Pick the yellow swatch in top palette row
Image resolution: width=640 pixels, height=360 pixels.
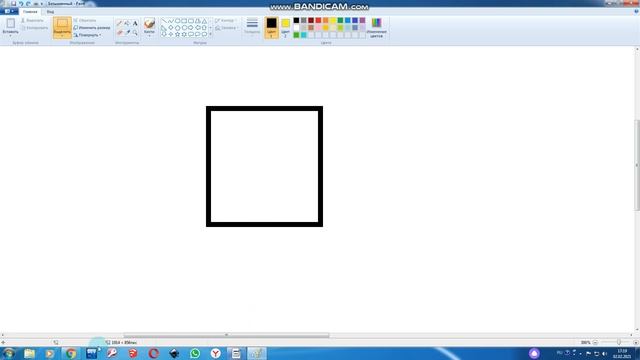(333, 20)
